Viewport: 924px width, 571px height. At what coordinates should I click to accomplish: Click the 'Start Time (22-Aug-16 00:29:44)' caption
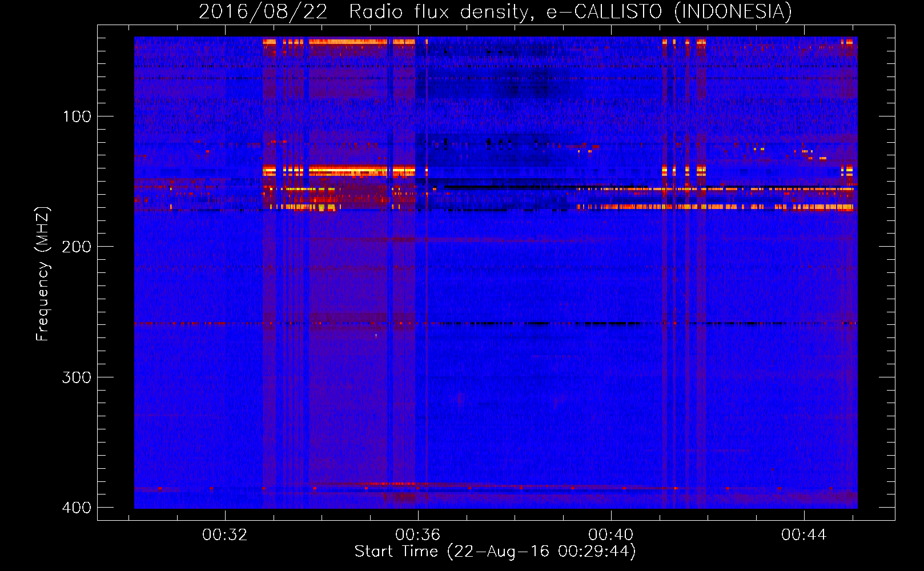[x=495, y=552]
